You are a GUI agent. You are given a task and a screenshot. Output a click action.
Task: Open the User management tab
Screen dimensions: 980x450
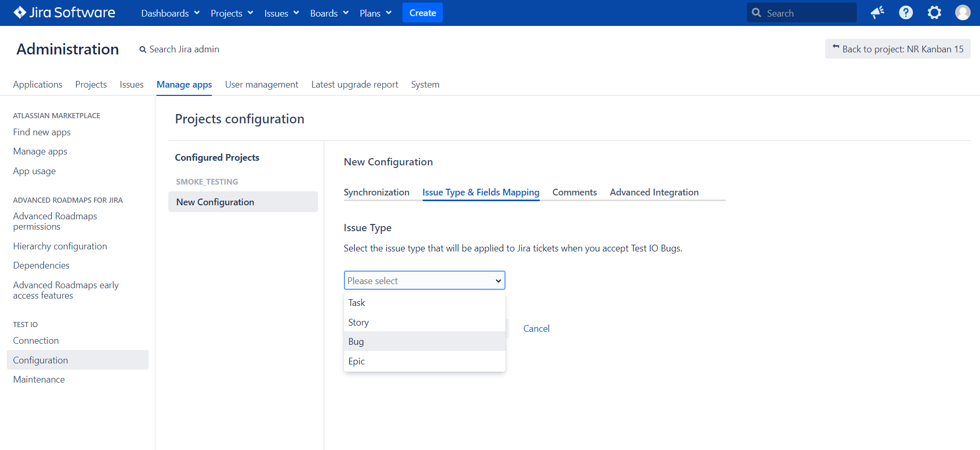click(262, 85)
